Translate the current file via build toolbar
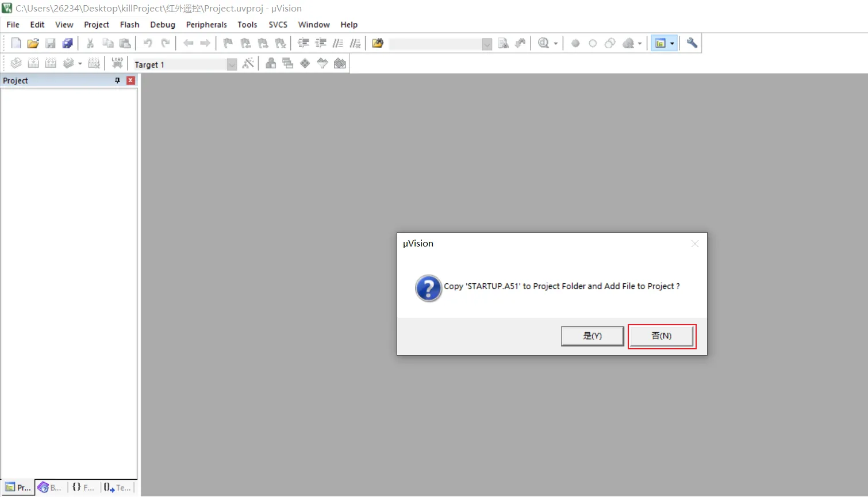 (x=16, y=63)
